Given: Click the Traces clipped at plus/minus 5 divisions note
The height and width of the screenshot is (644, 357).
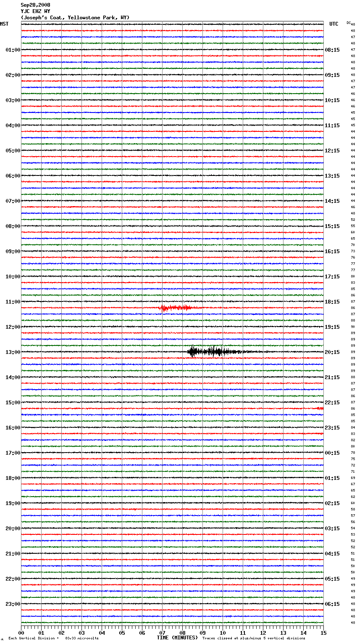Looking at the screenshot, I should [254, 639].
